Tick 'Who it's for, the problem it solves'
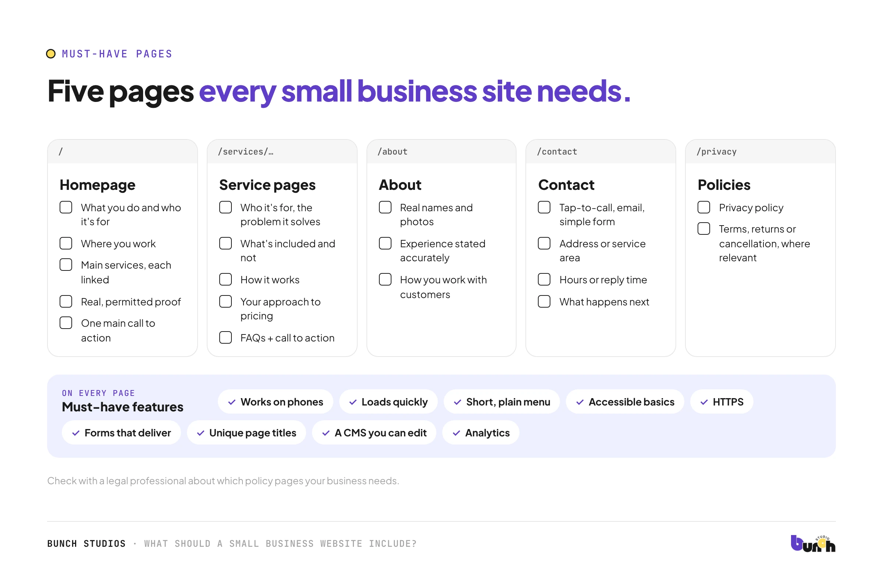 pyautogui.click(x=225, y=208)
